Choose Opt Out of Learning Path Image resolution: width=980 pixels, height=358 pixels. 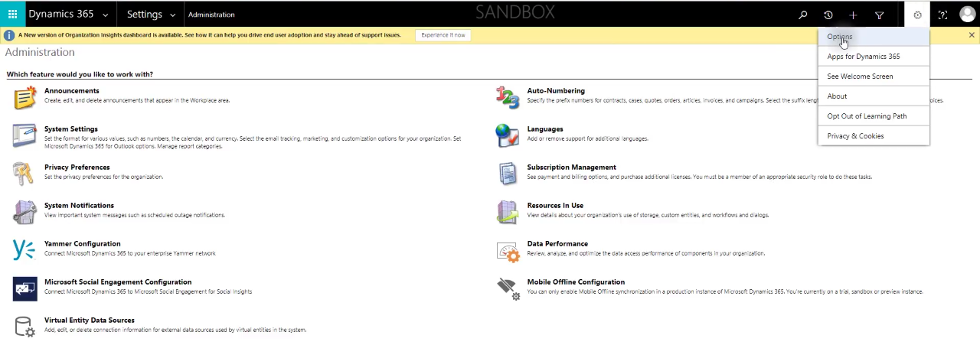(874, 116)
